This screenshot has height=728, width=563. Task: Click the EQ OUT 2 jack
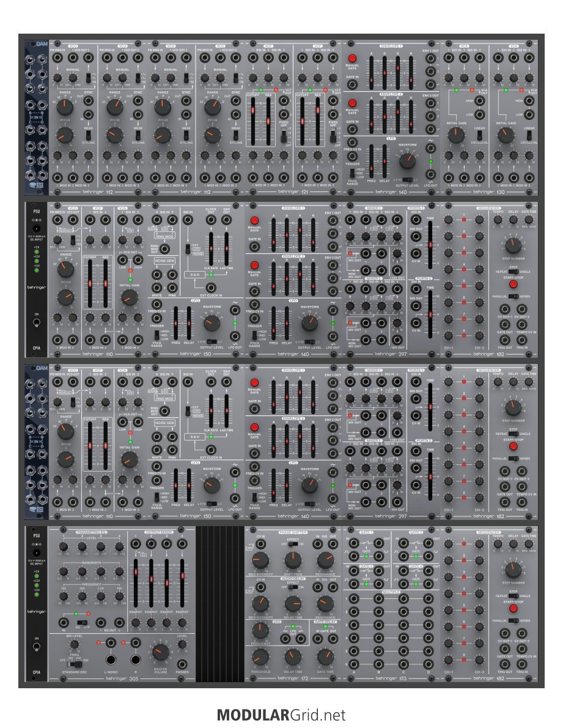(x=119, y=622)
